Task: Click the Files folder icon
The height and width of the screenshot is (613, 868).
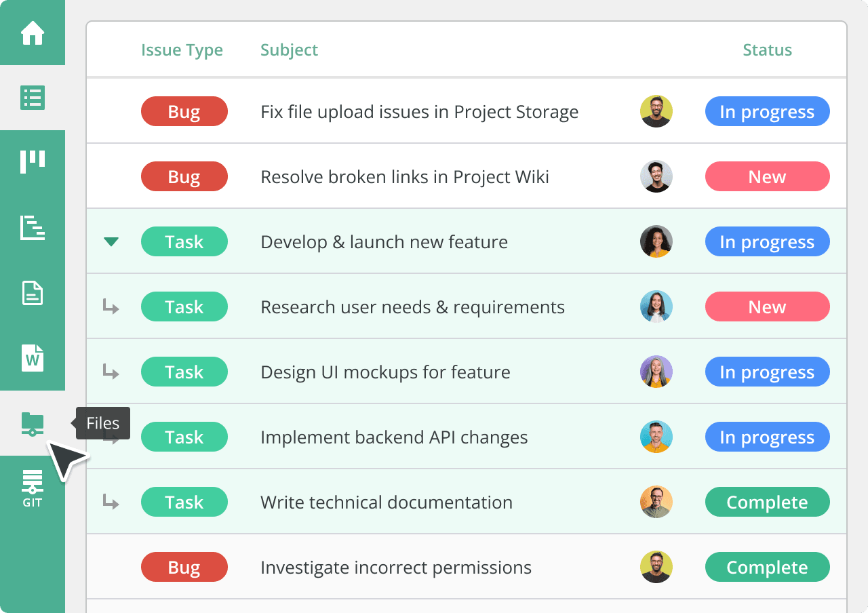Action: click(x=33, y=424)
